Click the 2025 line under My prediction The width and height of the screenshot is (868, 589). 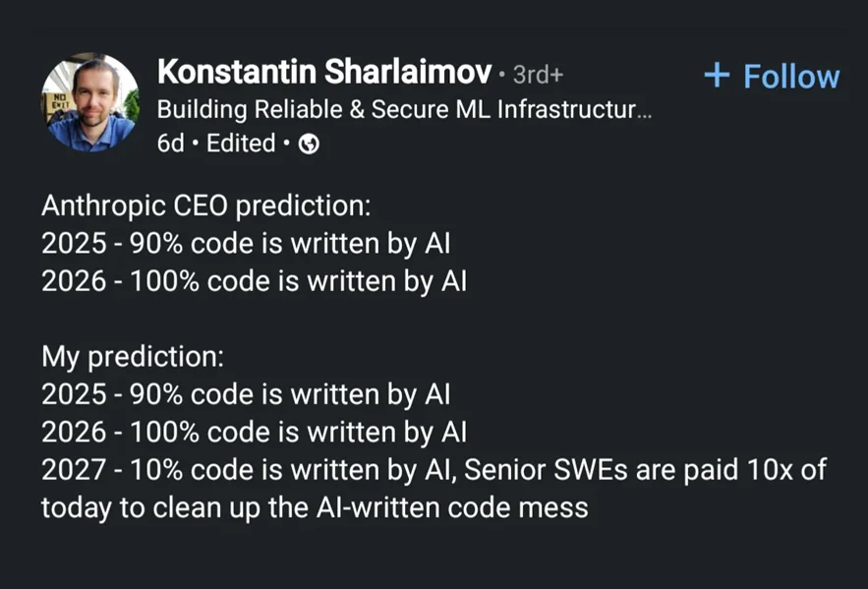point(246,394)
